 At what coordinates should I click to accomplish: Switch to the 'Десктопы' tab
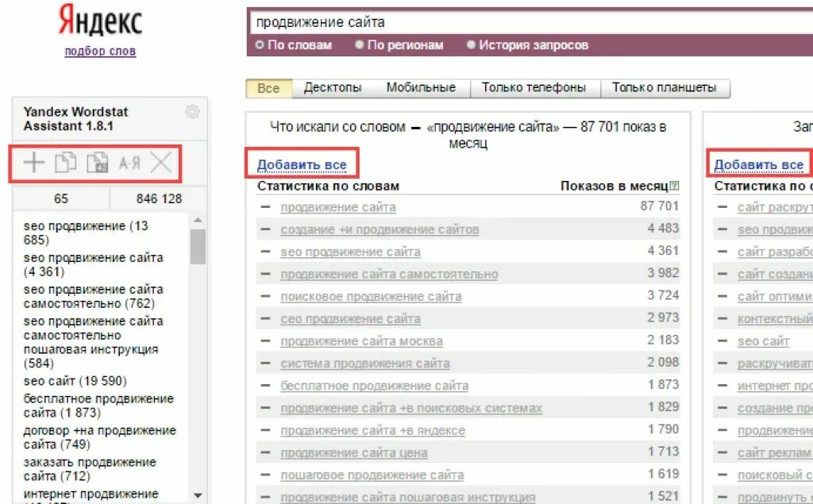[333, 87]
